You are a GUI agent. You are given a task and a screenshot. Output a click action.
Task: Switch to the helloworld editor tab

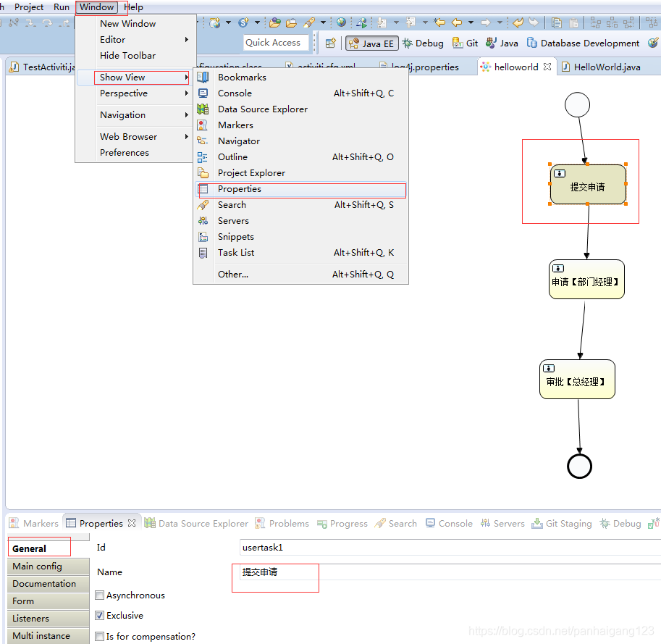point(517,66)
